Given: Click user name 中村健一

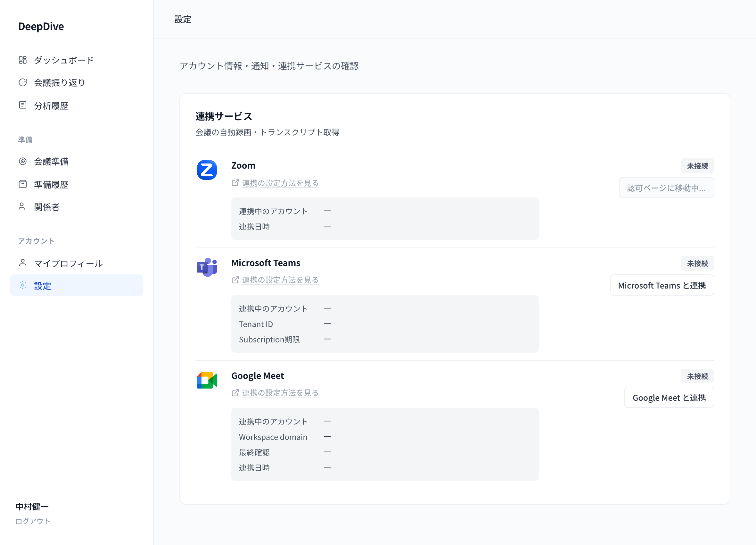Looking at the screenshot, I should [32, 506].
